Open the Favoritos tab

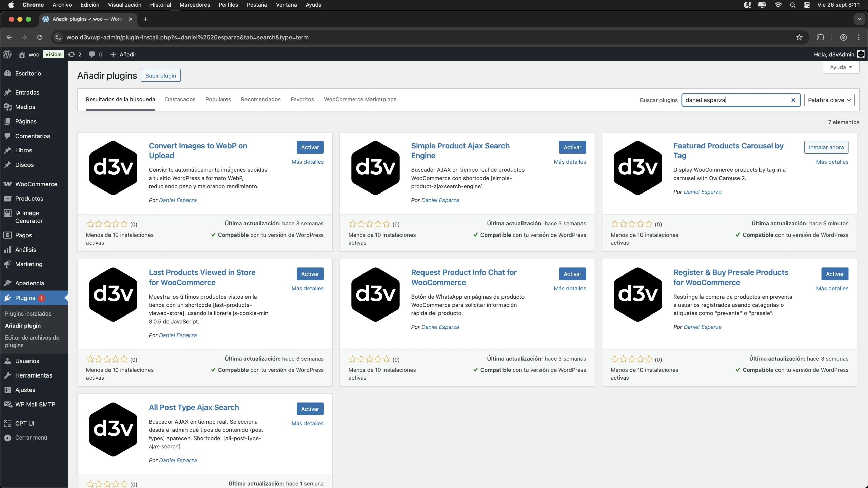click(x=302, y=99)
